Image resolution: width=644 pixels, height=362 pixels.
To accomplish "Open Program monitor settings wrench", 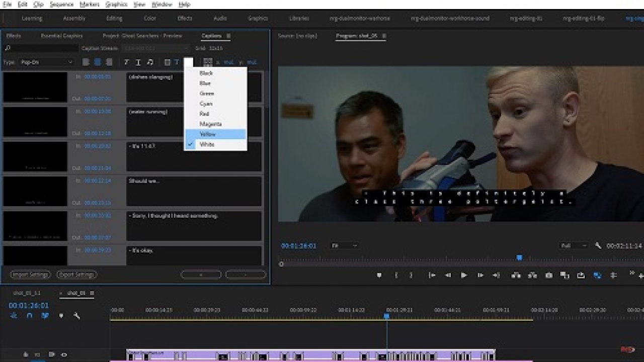I will point(598,246).
